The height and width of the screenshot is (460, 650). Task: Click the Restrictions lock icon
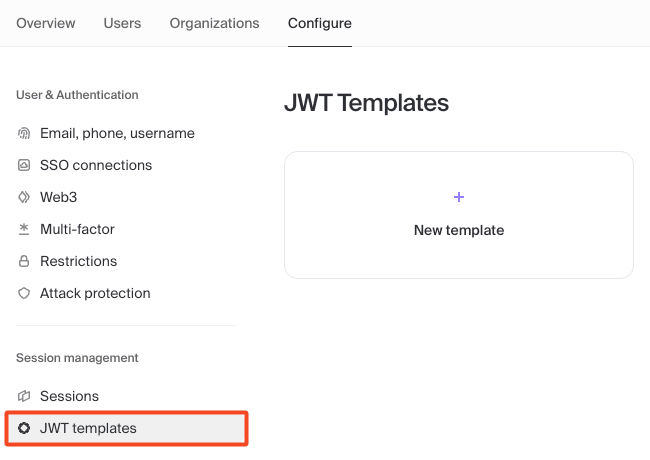pyautogui.click(x=24, y=261)
